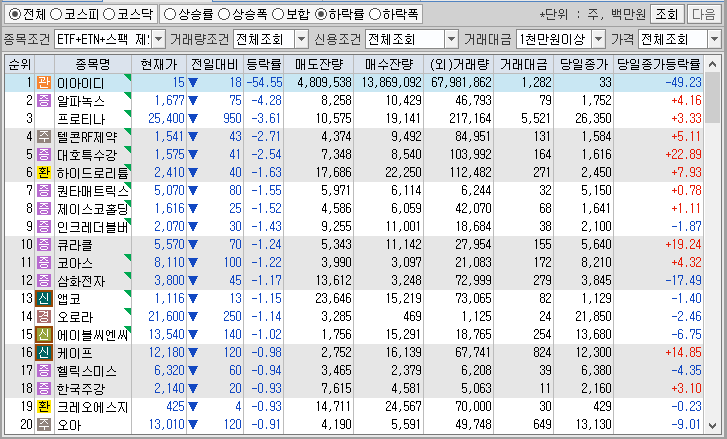
Task: Click trade volume 67,981,862
Action: (461, 83)
